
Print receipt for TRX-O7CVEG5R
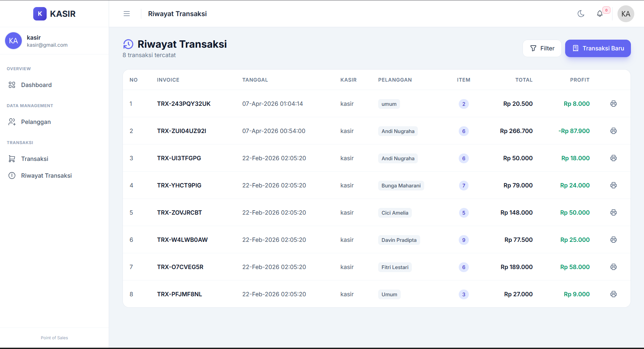coord(613,267)
